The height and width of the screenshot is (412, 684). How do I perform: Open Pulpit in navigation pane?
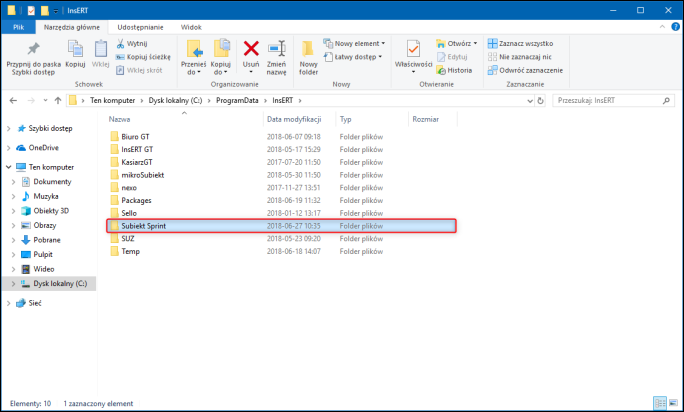42,254
